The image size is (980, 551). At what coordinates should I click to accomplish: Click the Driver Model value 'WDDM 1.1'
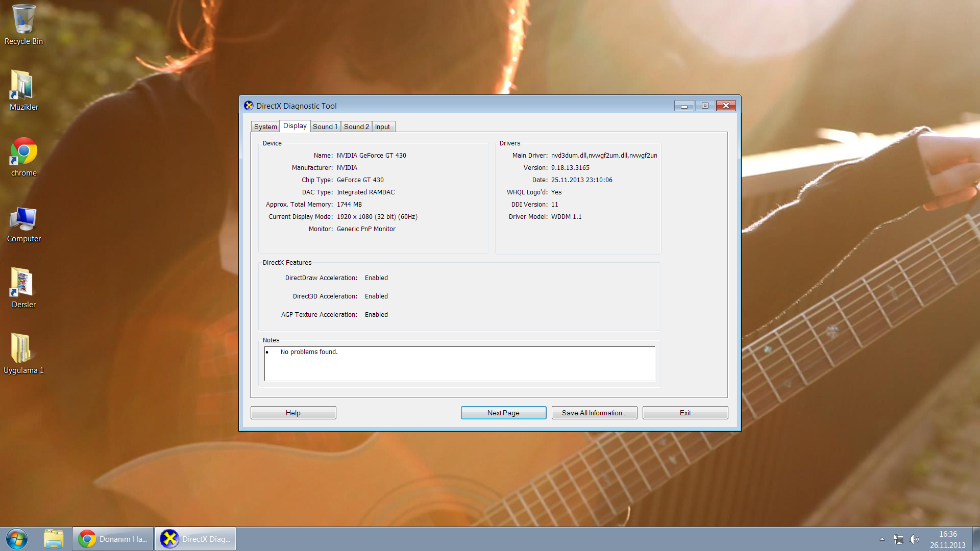point(567,217)
